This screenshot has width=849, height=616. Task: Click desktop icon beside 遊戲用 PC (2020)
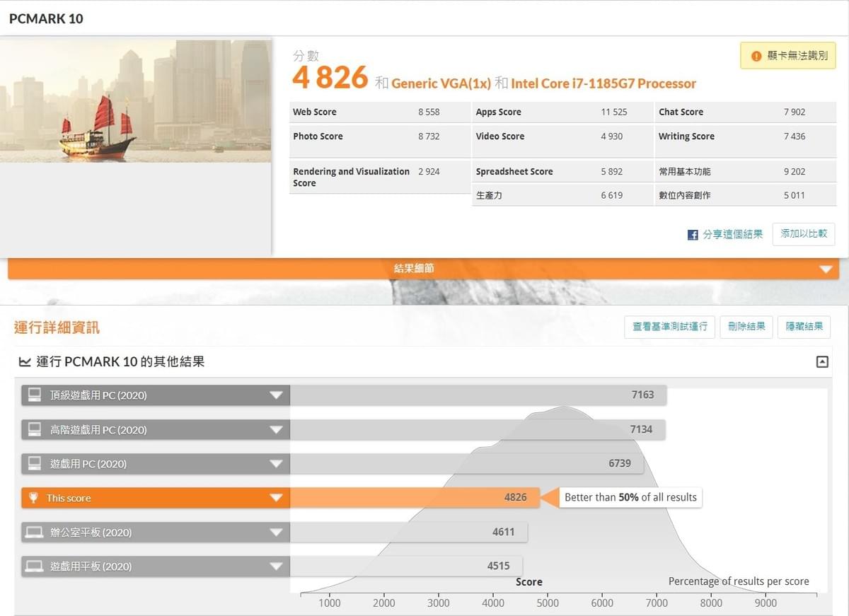coord(34,463)
